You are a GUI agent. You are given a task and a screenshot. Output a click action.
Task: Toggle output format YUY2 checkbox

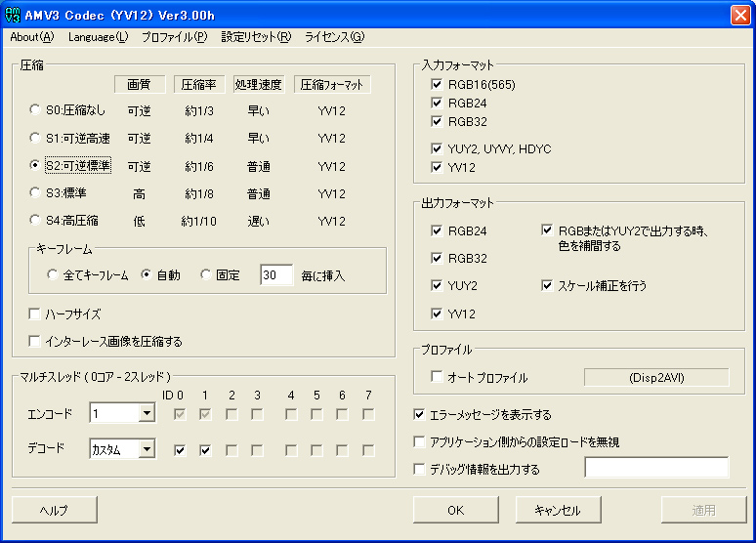pyautogui.click(x=437, y=285)
